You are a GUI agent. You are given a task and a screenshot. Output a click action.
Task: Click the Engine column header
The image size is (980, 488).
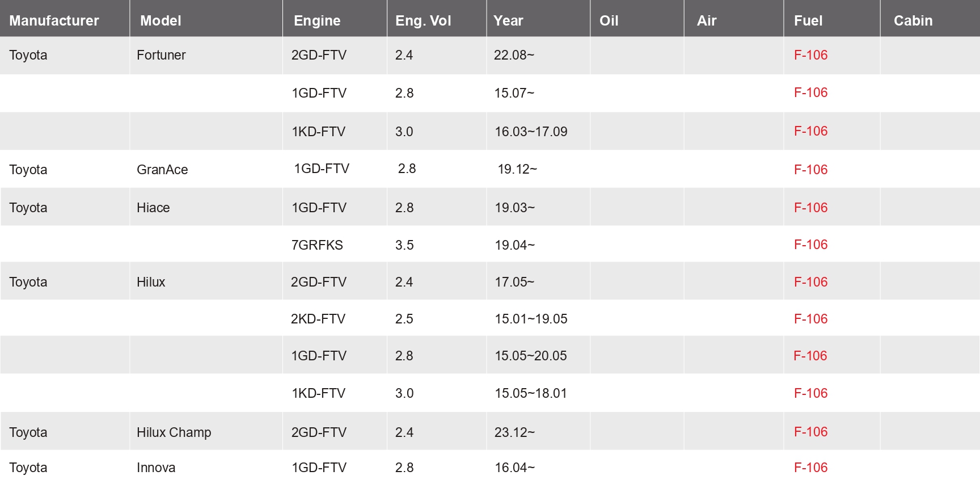[x=317, y=20]
